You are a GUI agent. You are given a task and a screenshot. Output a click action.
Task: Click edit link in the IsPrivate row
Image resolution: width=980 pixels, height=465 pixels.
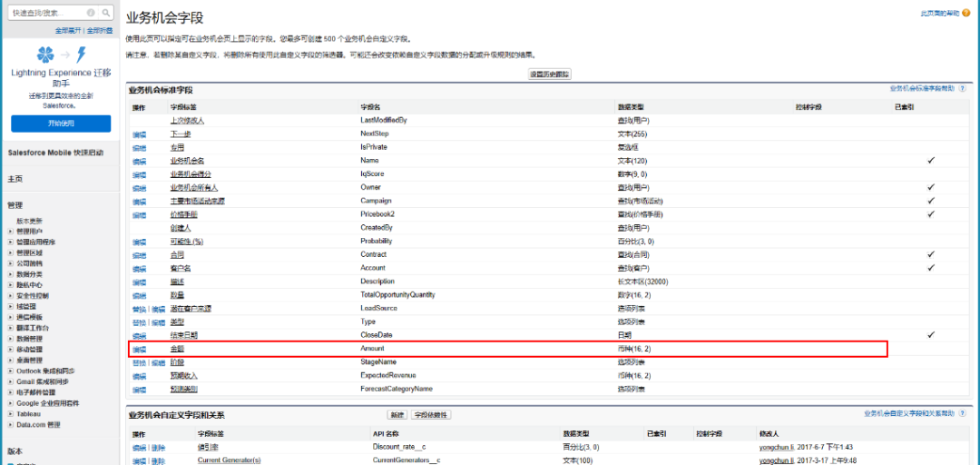139,148
